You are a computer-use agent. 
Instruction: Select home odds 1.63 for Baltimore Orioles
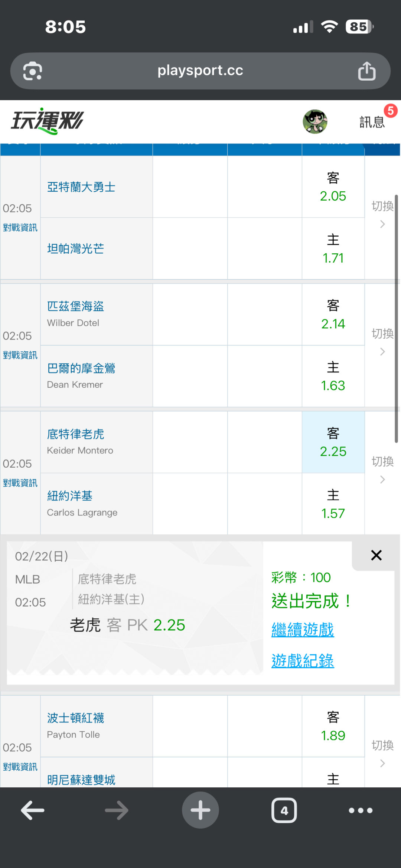pyautogui.click(x=333, y=376)
